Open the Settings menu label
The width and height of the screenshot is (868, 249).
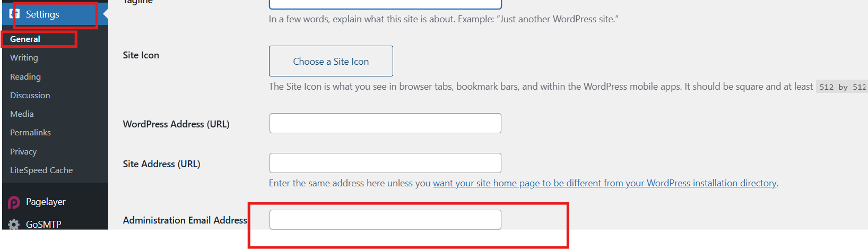pos(42,14)
